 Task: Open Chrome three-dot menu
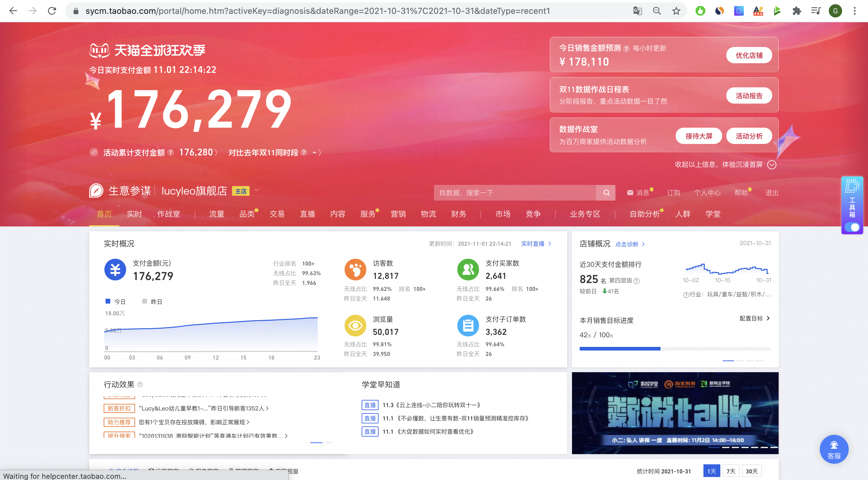click(854, 11)
